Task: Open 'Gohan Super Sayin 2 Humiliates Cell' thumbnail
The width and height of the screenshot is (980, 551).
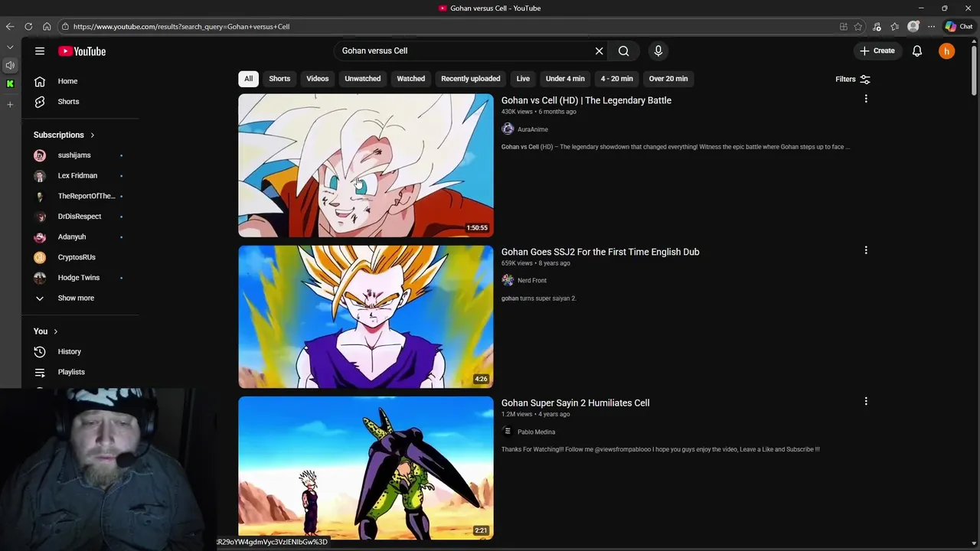Action: (366, 468)
